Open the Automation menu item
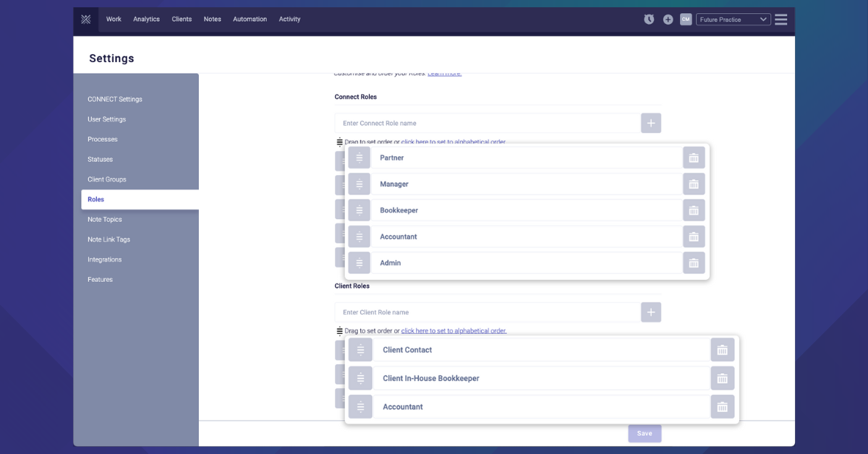The image size is (868, 454). [x=250, y=20]
